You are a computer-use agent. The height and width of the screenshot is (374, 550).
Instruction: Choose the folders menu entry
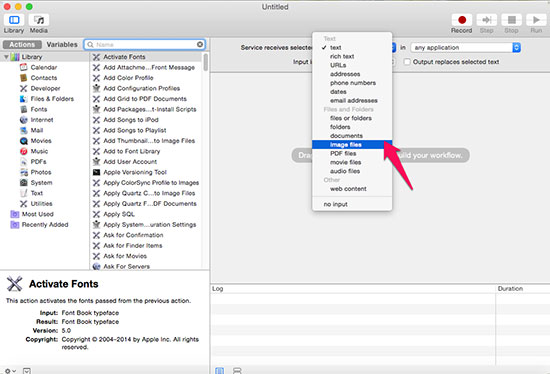coord(352,127)
